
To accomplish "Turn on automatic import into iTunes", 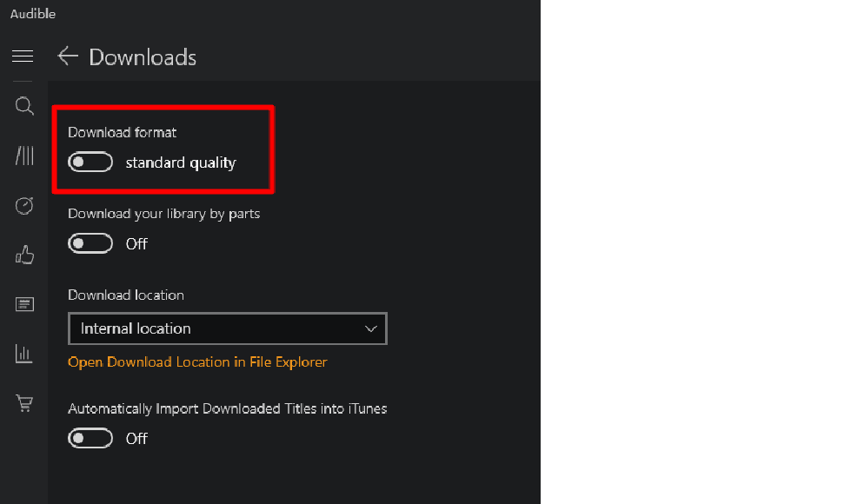I will (90, 438).
